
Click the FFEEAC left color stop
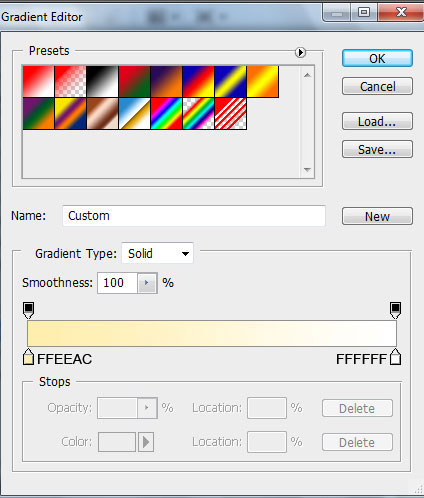point(29,357)
